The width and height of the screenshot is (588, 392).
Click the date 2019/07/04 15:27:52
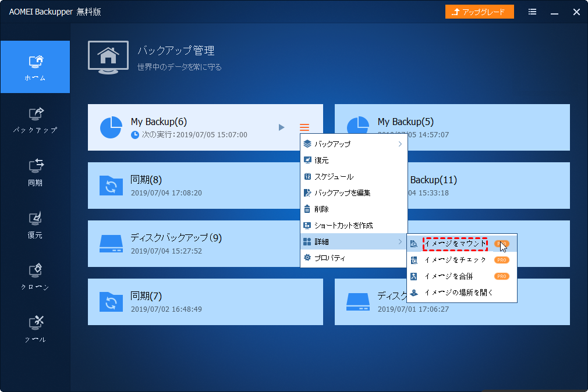167,251
